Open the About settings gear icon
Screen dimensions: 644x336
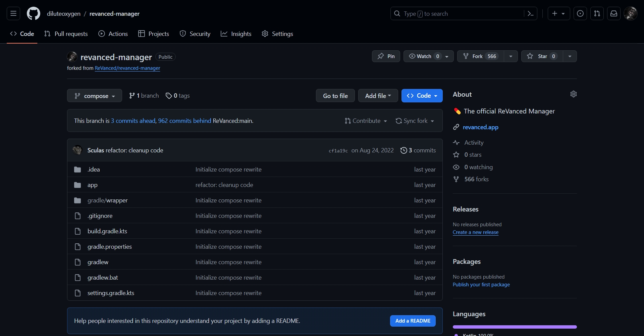point(574,94)
